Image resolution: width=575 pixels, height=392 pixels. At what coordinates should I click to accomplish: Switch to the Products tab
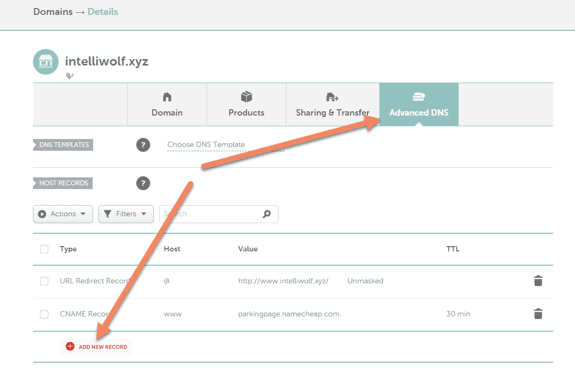[x=246, y=104]
